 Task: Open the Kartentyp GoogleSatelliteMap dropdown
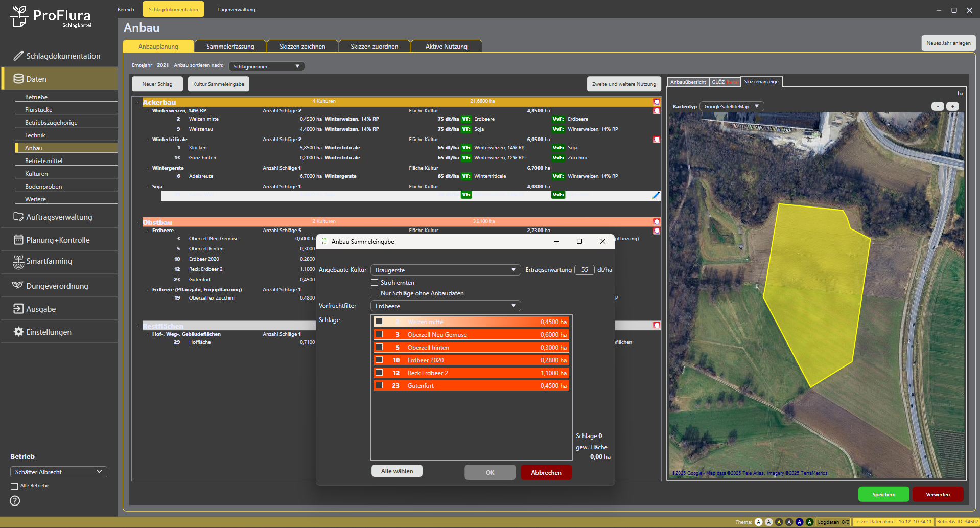731,106
